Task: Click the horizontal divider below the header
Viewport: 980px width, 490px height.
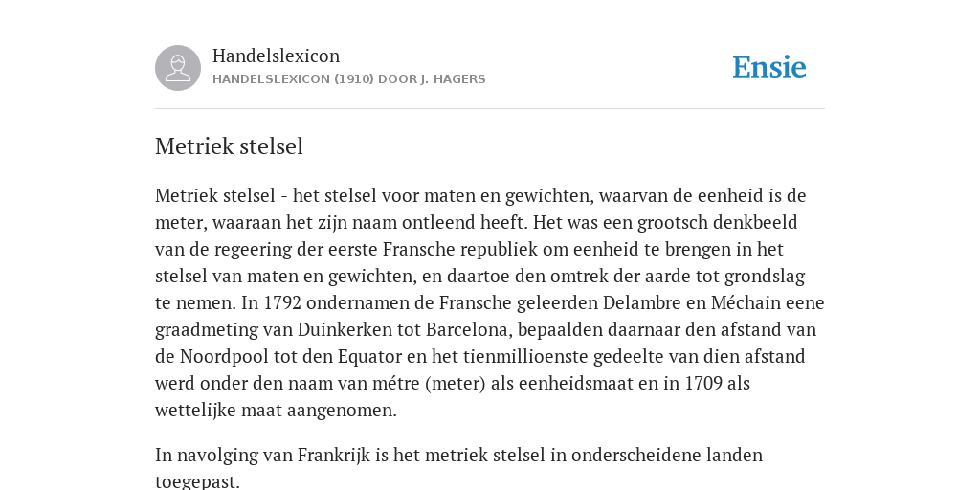Action: (490, 109)
